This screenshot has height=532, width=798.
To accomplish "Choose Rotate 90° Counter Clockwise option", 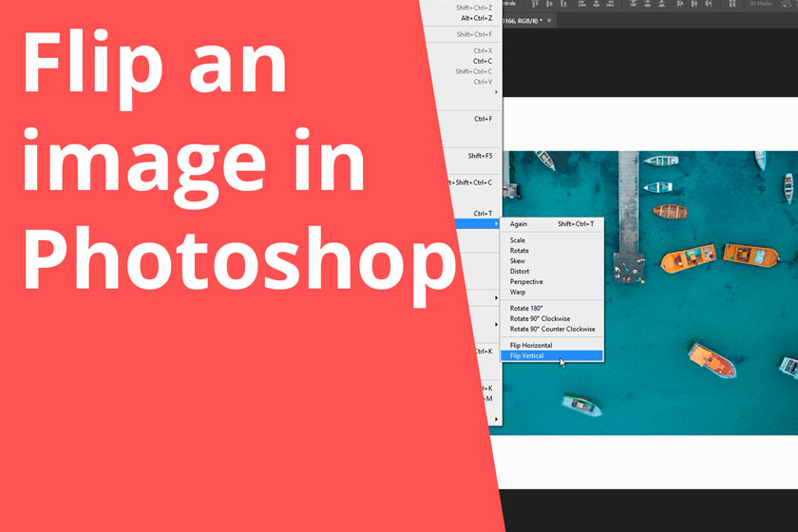I will 552,329.
